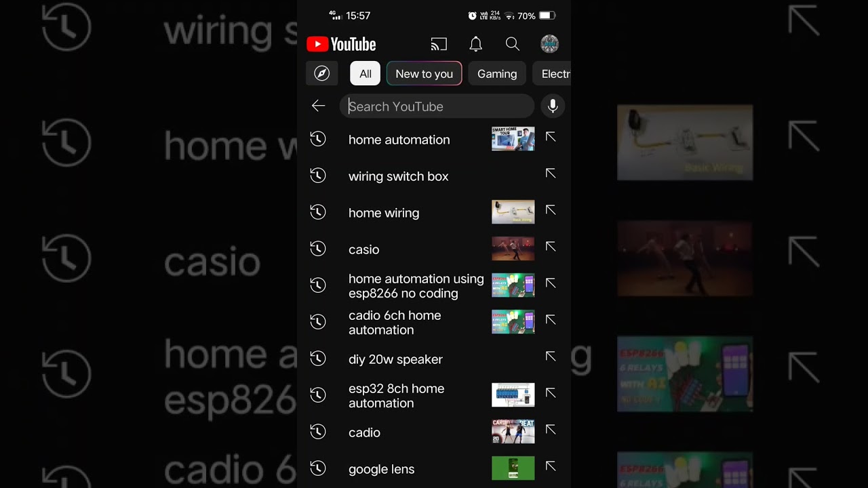Open 'esp32 8ch home automation' thumbnail
Image resolution: width=868 pixels, height=488 pixels.
coord(513,395)
